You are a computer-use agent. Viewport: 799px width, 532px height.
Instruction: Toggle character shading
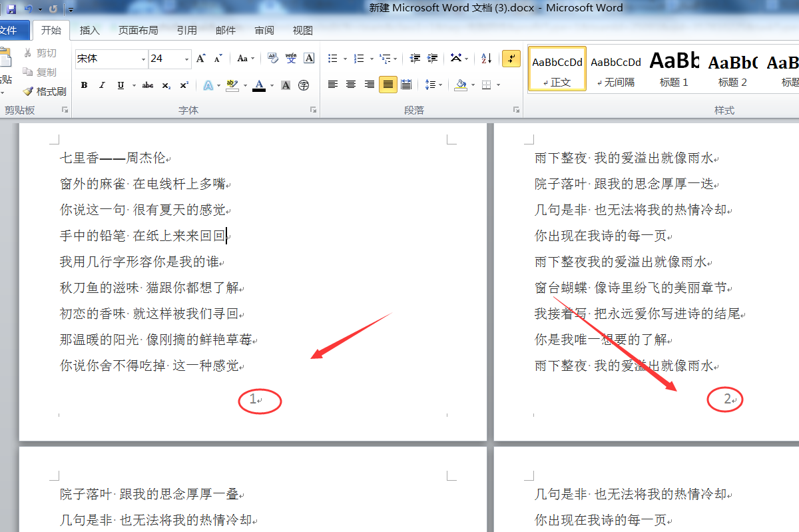[286, 85]
